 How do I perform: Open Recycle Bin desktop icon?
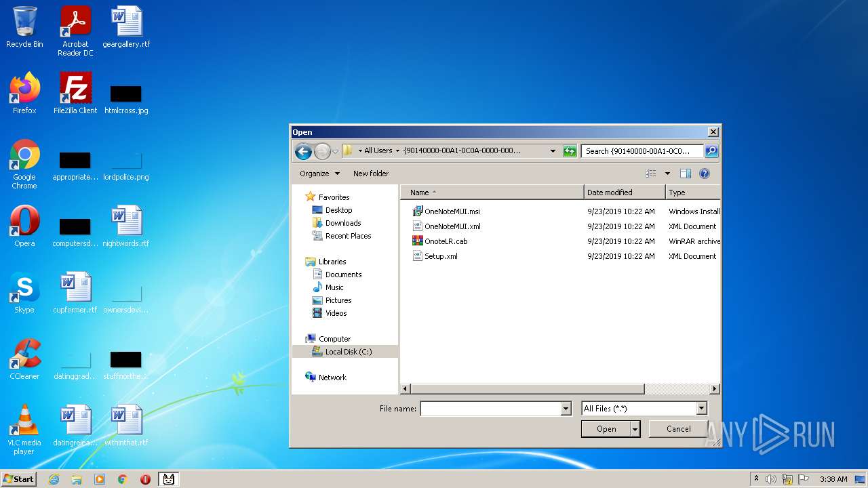[x=24, y=28]
